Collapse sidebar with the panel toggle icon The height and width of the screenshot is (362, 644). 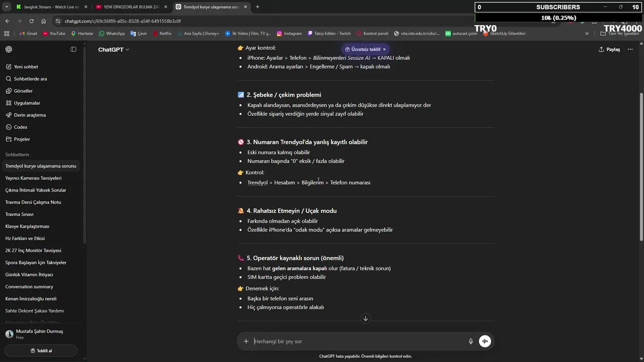pyautogui.click(x=73, y=49)
